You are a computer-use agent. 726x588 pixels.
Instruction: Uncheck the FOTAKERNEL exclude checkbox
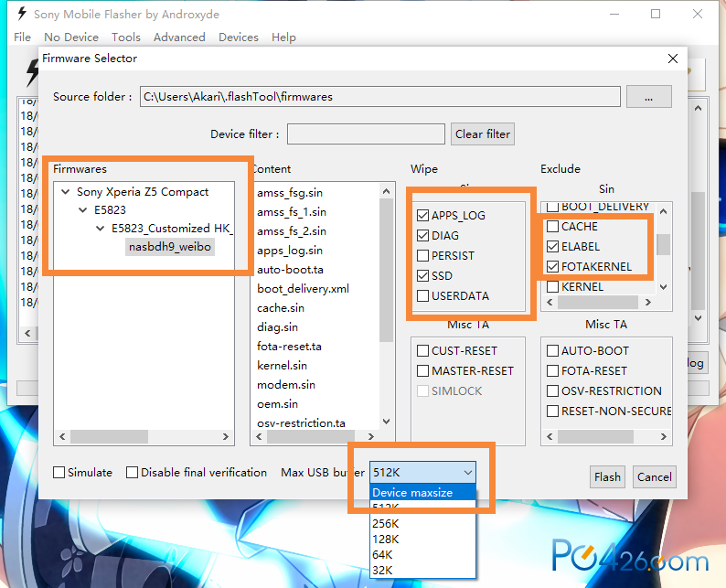(x=552, y=267)
